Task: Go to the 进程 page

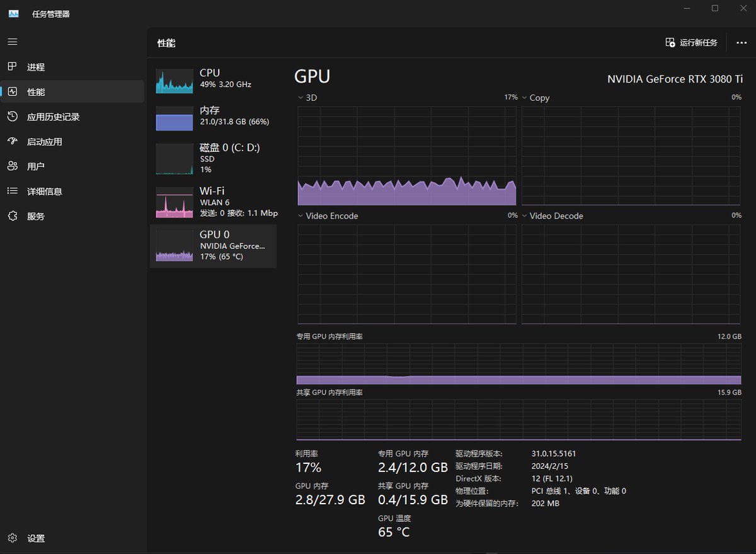Action: (72, 67)
